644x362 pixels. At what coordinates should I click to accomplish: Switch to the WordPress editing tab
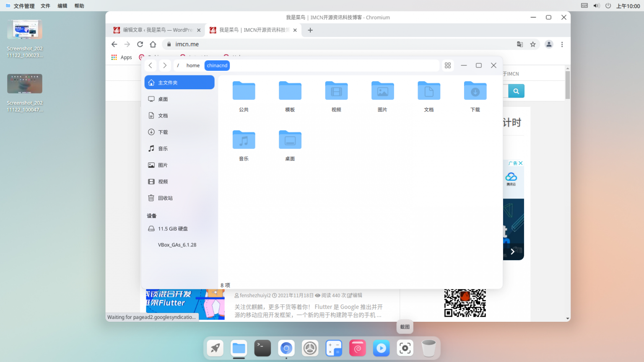point(155,30)
